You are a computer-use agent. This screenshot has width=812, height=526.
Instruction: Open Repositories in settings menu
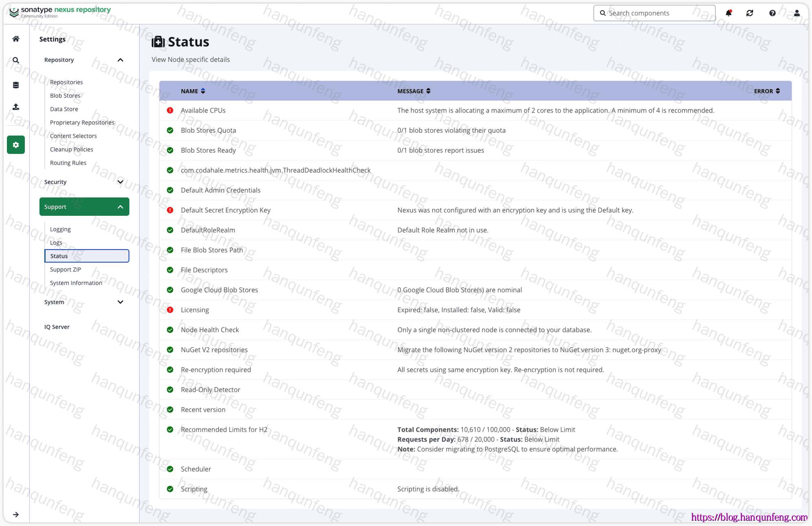coord(66,82)
